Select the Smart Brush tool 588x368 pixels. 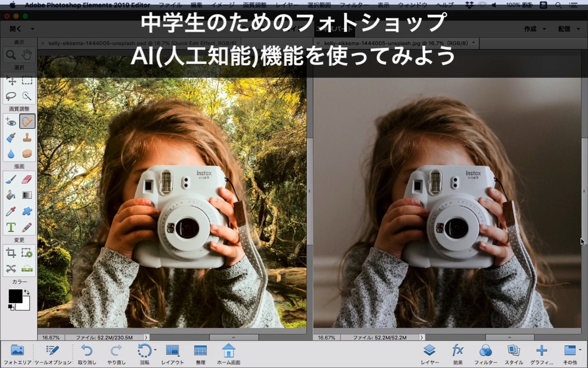point(11,137)
